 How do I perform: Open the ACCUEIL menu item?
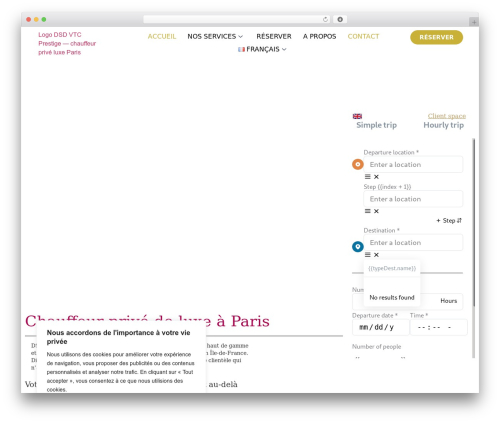(x=162, y=36)
